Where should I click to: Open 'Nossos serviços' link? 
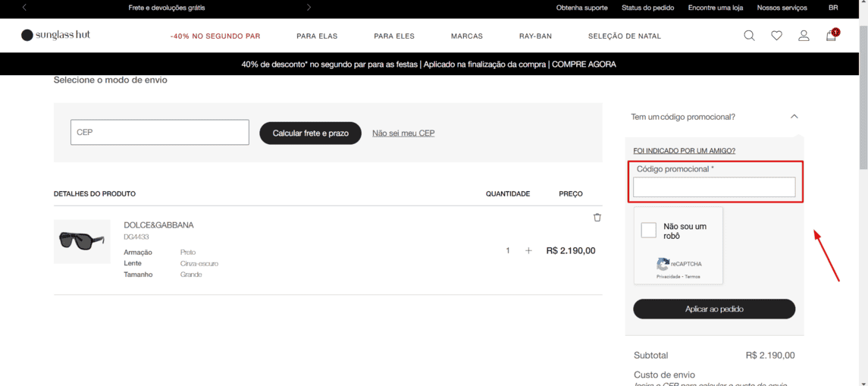pyautogui.click(x=782, y=8)
